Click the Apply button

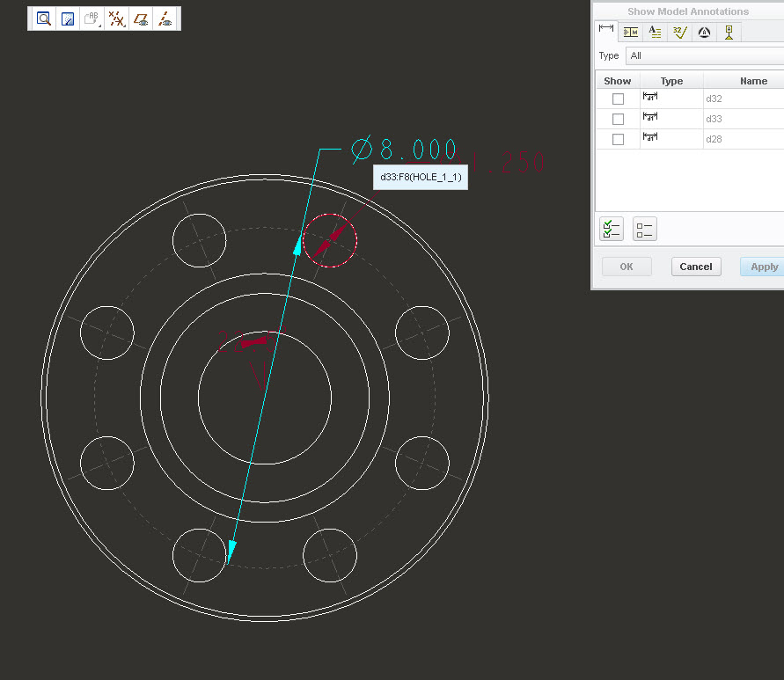(x=764, y=267)
